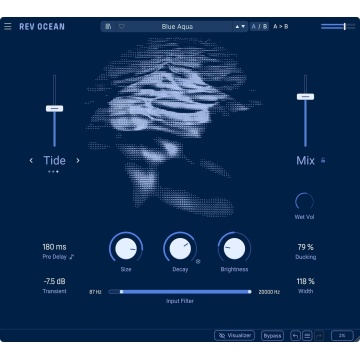This screenshot has height=360, width=360.
Task: Click the 87 Hz filter value
Action: 95,292
